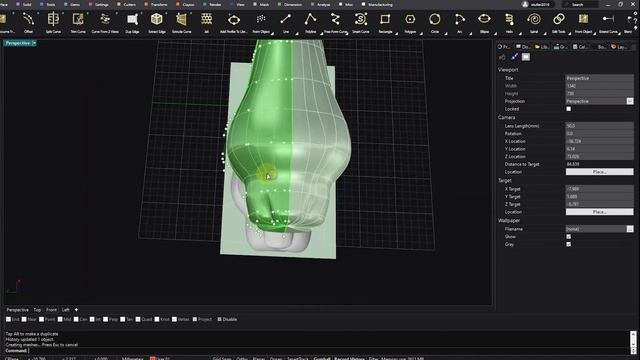Select the Trim Curve tool
This screenshot has height=360, width=640.
(x=78, y=22)
